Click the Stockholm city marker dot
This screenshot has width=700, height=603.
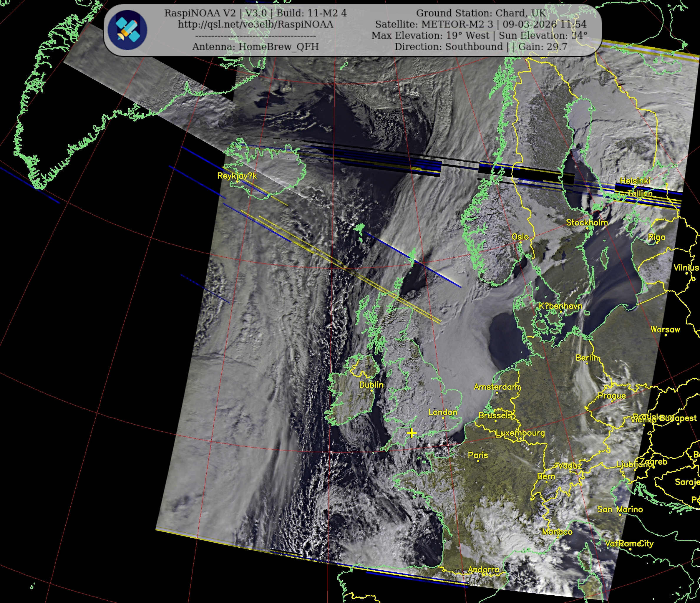click(x=587, y=228)
